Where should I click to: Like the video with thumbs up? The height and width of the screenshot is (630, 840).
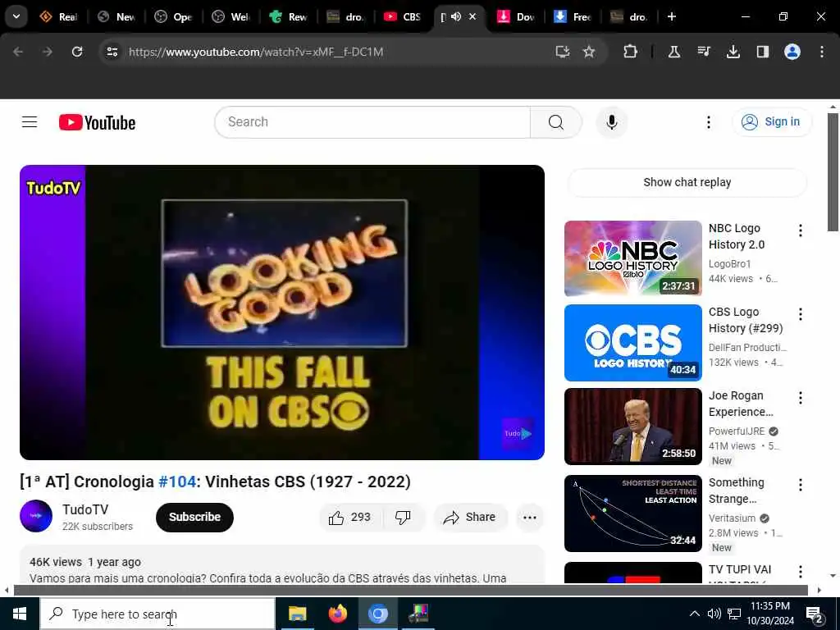pos(350,517)
